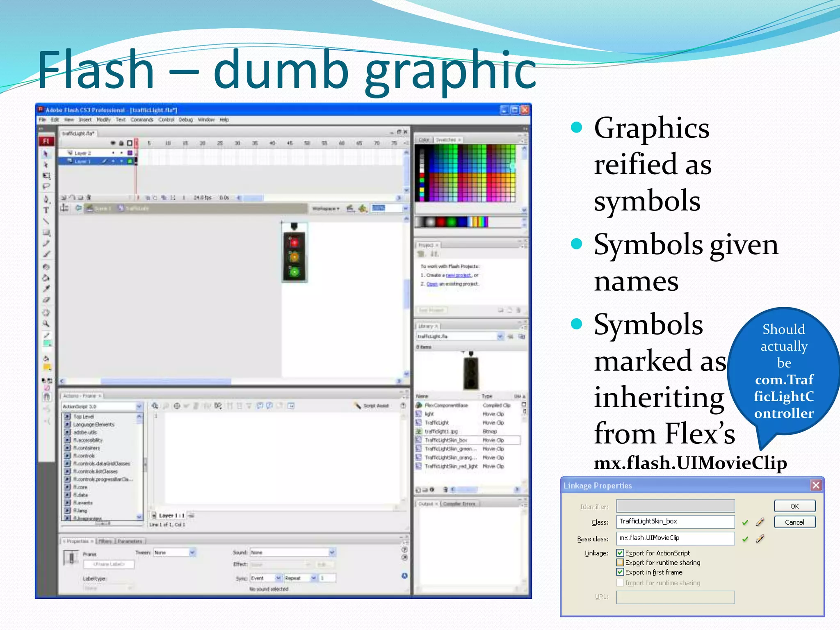Click the 'new project' link

click(x=459, y=275)
